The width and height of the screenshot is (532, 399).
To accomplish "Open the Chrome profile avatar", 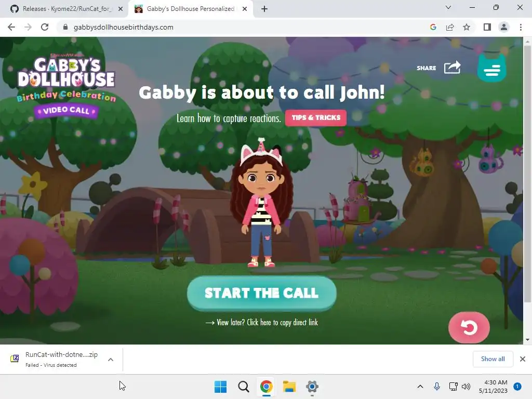I will pos(504,27).
